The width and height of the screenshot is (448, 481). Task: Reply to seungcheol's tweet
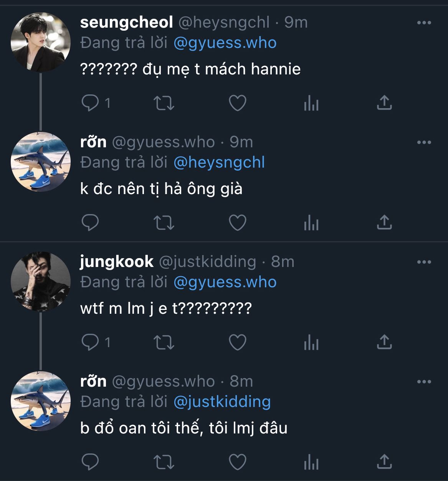[91, 103]
